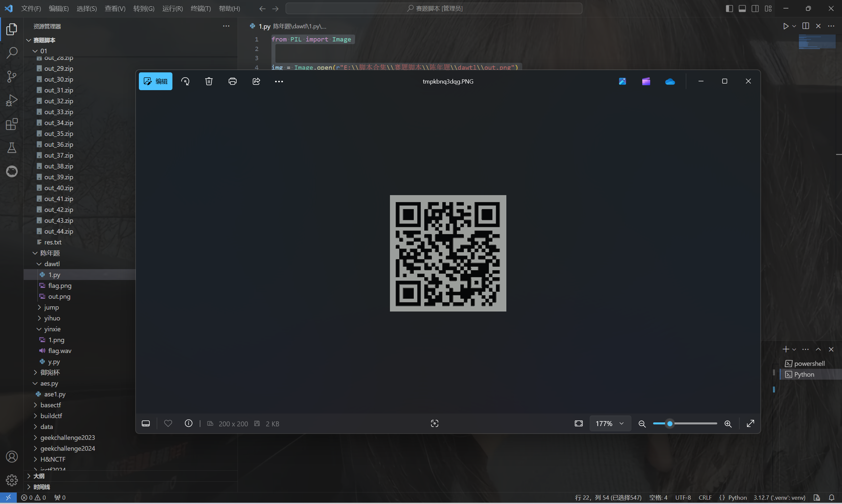Viewport: 842px width, 504px height.
Task: Click the Edit button in Photos
Action: point(156,81)
